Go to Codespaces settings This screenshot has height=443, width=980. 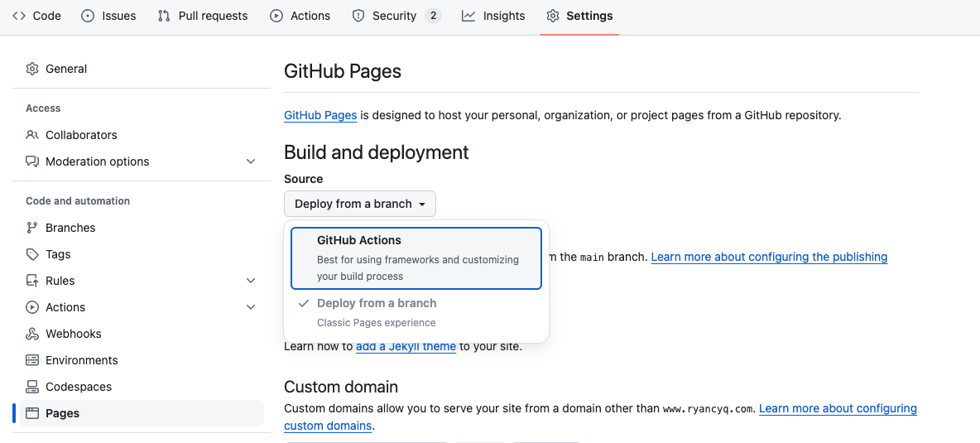click(142, 387)
